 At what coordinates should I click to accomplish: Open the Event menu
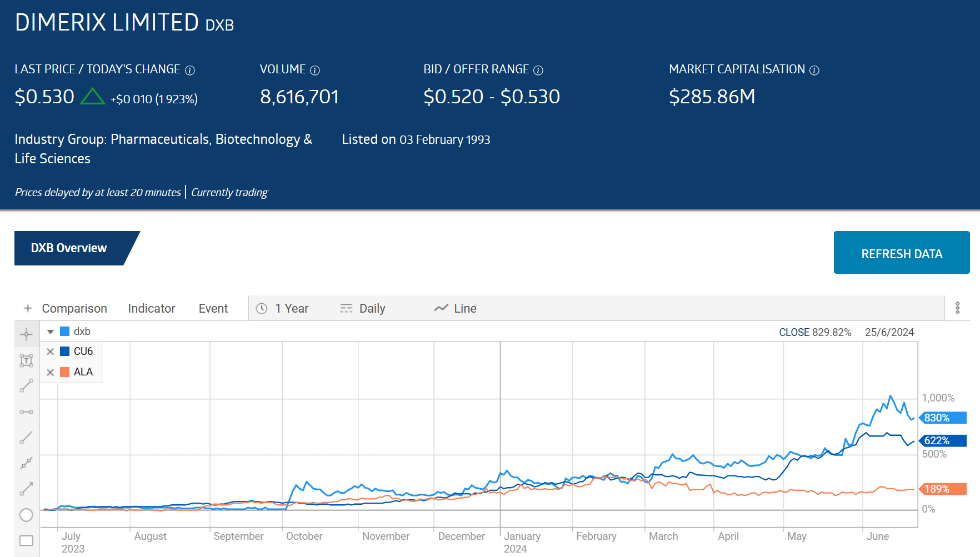213,308
